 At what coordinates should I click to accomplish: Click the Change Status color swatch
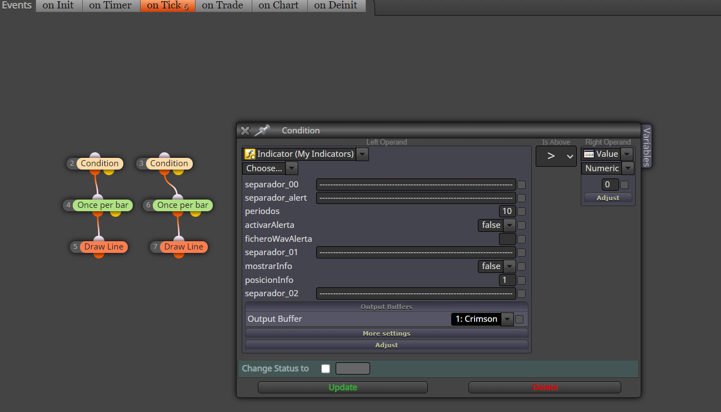coord(353,368)
